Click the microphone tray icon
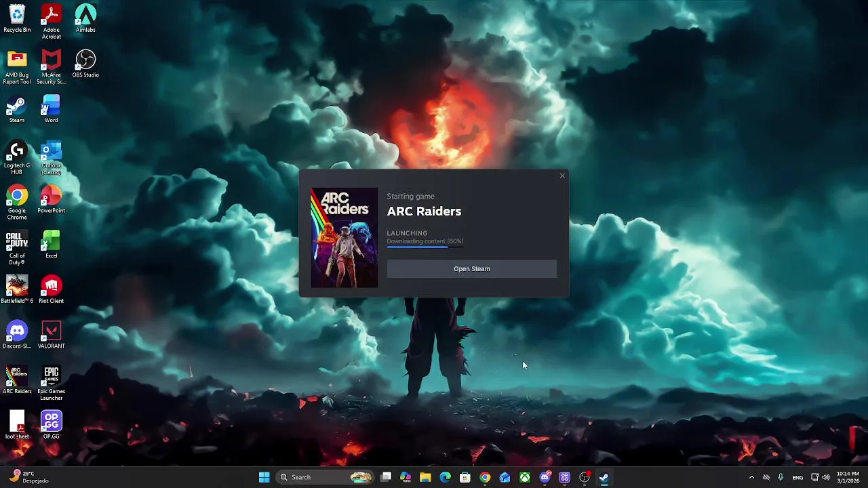Image resolution: width=868 pixels, height=488 pixels. point(781,477)
